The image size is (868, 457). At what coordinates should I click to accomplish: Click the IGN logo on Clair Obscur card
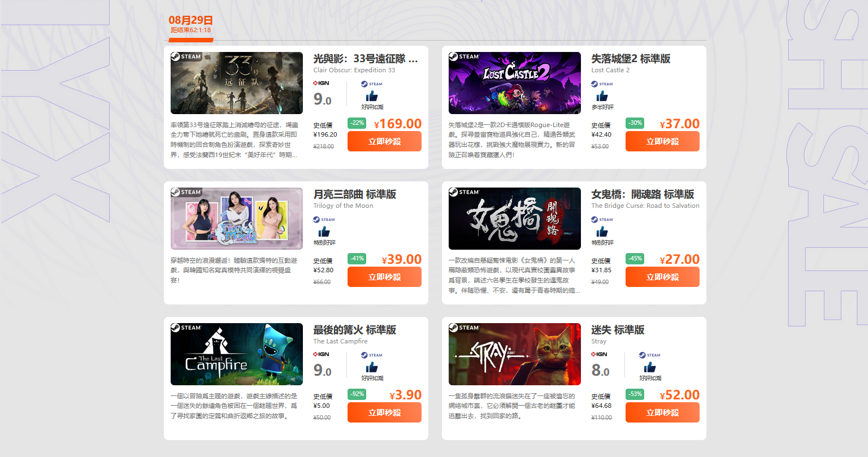322,83
